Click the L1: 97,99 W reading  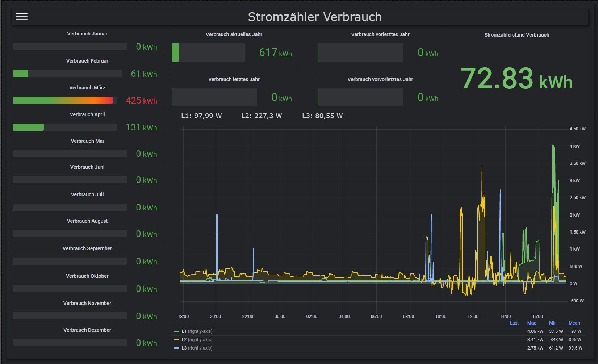click(x=201, y=116)
